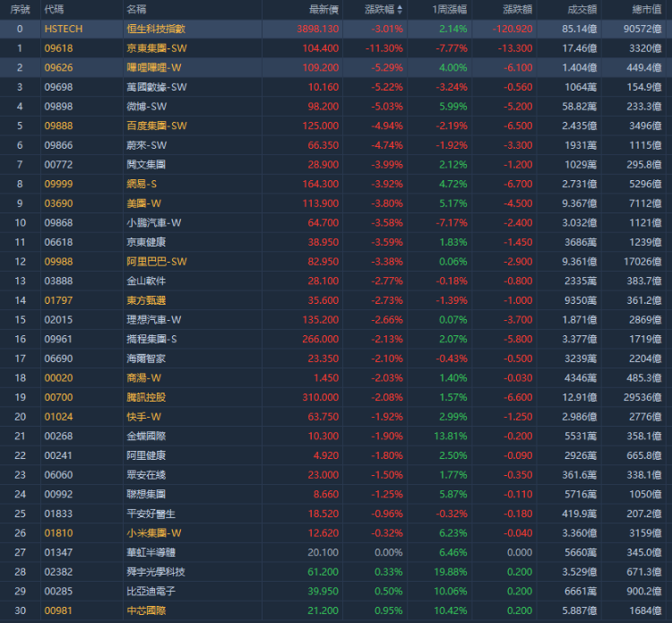This screenshot has width=672, height=623.
Task: Open 快手-W stock
Action: click(144, 416)
